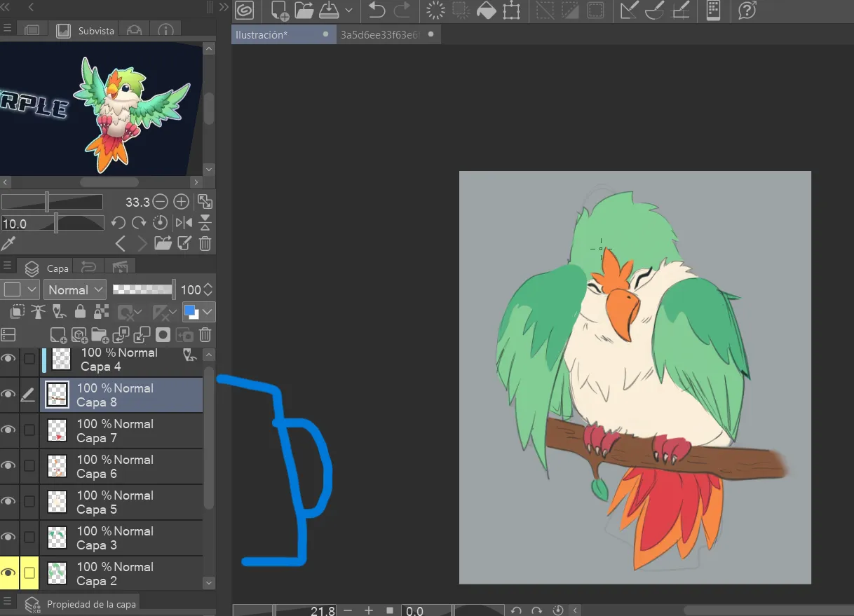Open the History panel tab
This screenshot has height=616, width=854.
(88, 268)
